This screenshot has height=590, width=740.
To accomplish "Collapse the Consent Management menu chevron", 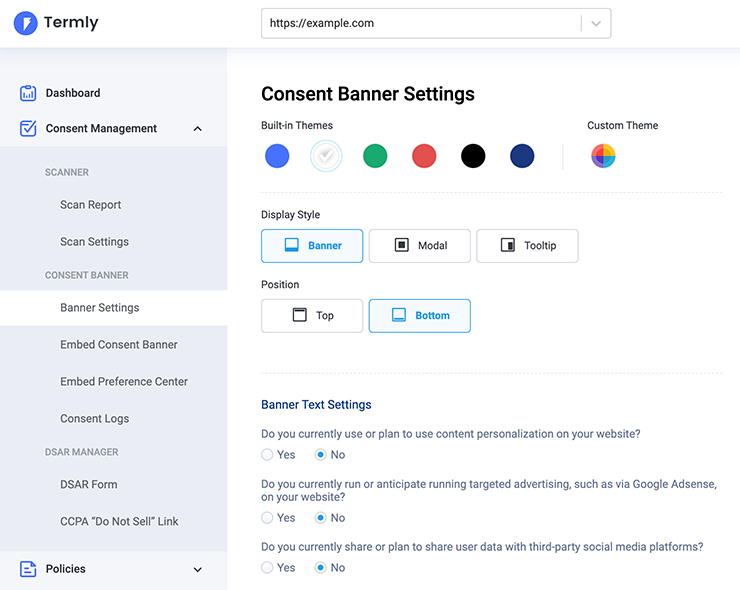I will tap(198, 129).
